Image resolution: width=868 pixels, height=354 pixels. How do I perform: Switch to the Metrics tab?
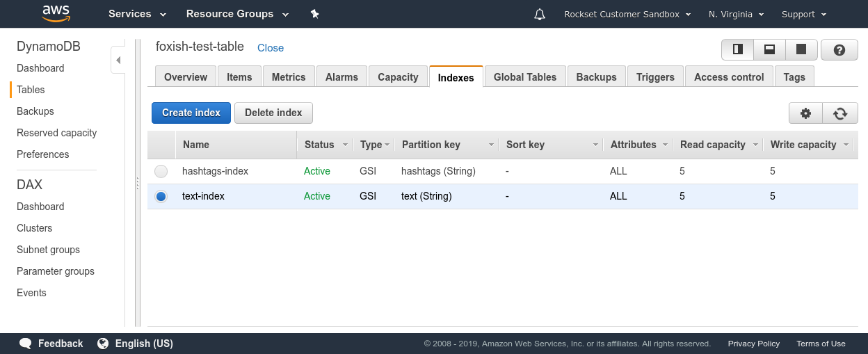point(289,77)
